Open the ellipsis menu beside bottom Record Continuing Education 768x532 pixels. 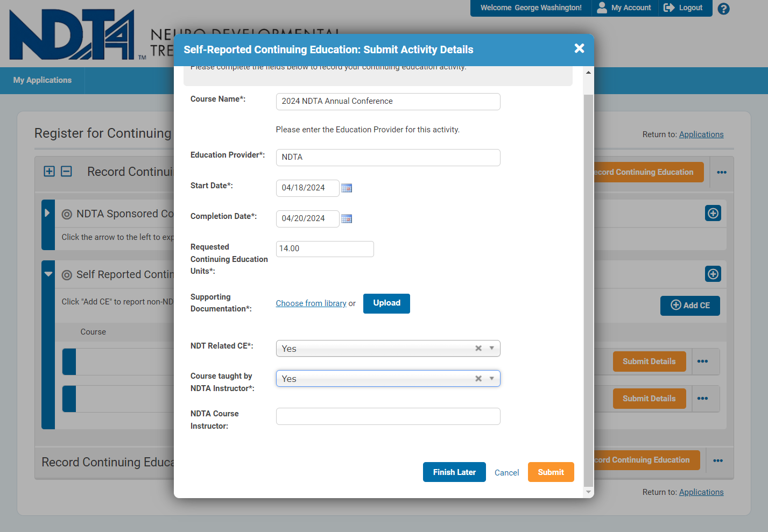718,460
